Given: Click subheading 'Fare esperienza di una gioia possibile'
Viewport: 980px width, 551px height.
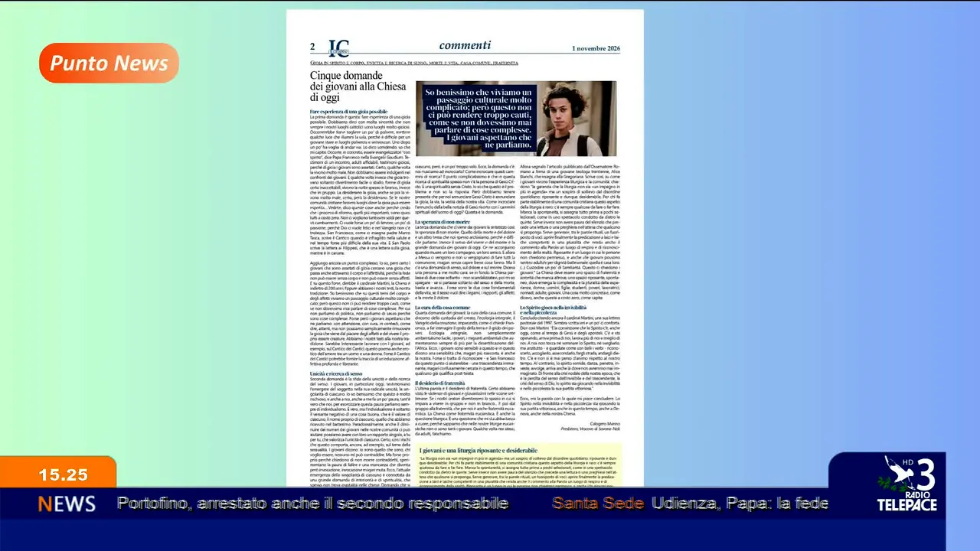Looking at the screenshot, I should (x=348, y=112).
